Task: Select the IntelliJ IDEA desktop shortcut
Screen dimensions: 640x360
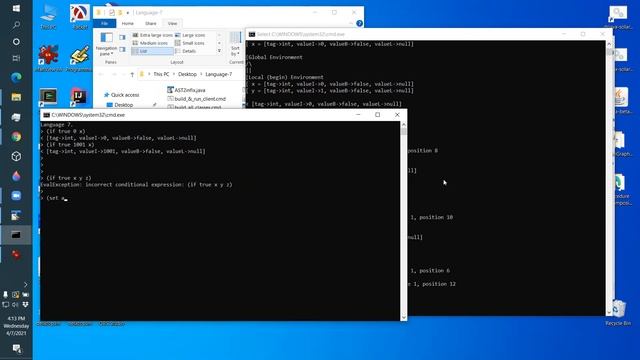Action: (x=79, y=97)
